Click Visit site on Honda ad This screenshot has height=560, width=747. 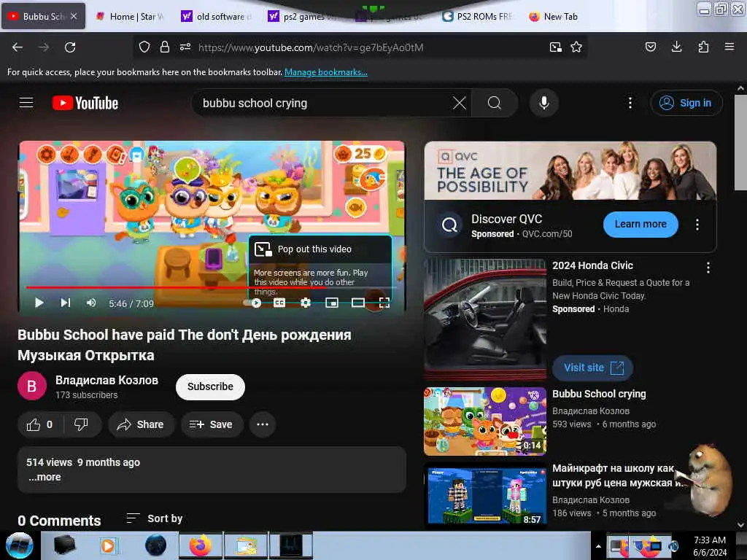point(592,367)
